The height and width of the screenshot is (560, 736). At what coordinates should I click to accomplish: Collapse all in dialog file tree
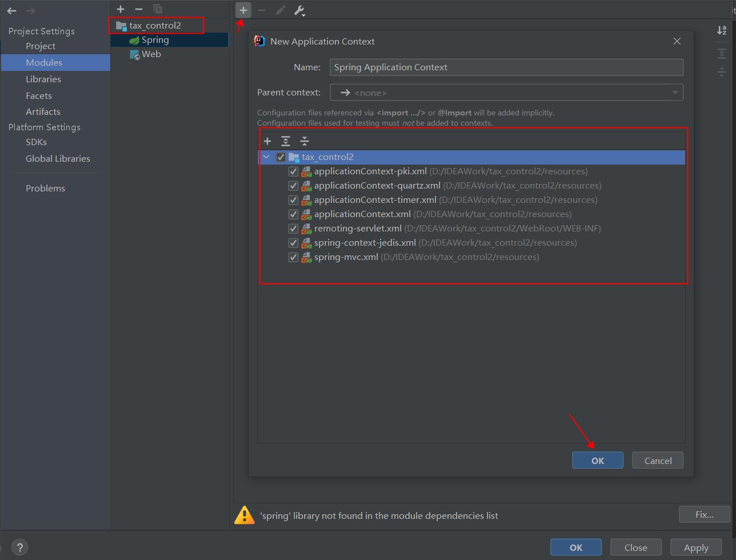[x=305, y=141]
